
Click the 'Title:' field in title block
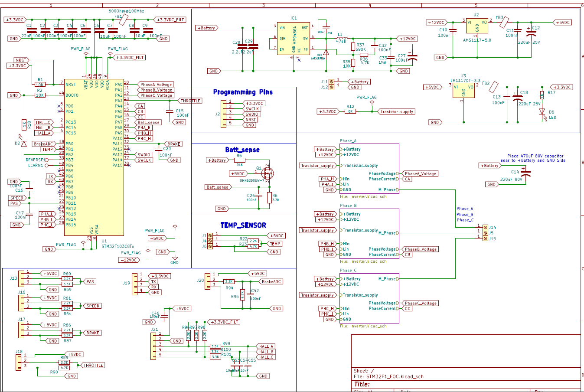point(362,384)
